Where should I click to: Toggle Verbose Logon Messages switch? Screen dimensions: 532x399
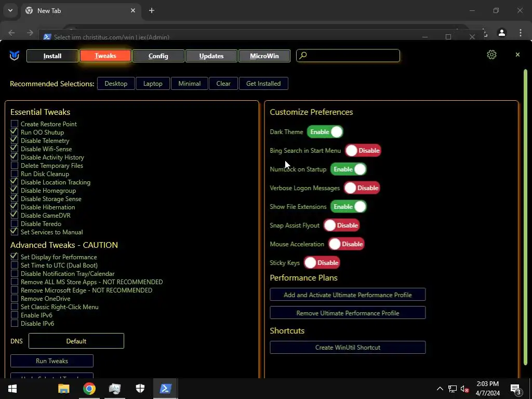pos(362,188)
